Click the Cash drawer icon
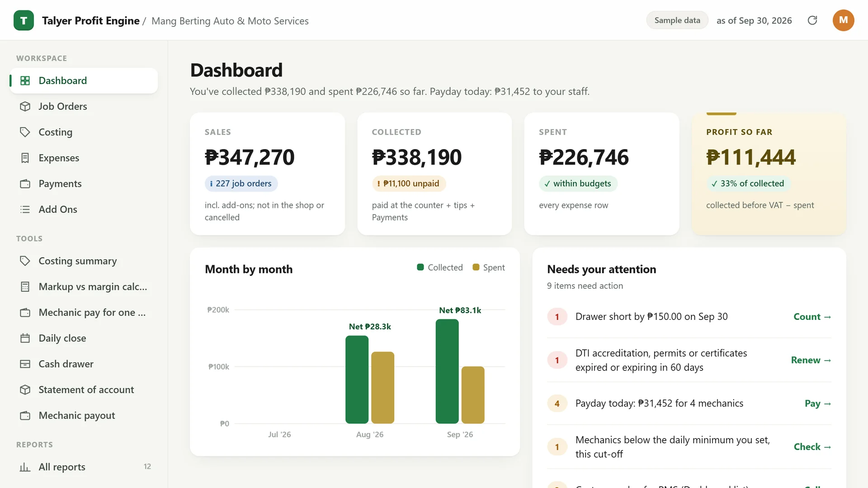This screenshot has height=488, width=868. pyautogui.click(x=25, y=364)
